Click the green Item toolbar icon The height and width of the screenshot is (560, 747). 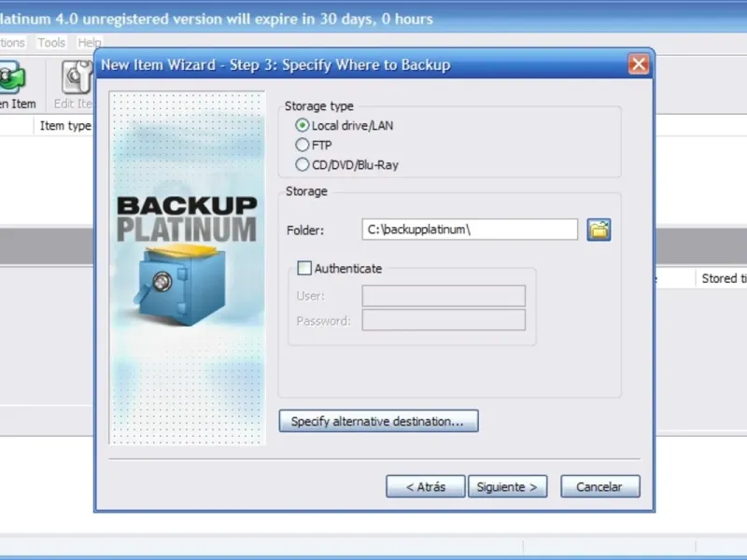[12, 77]
